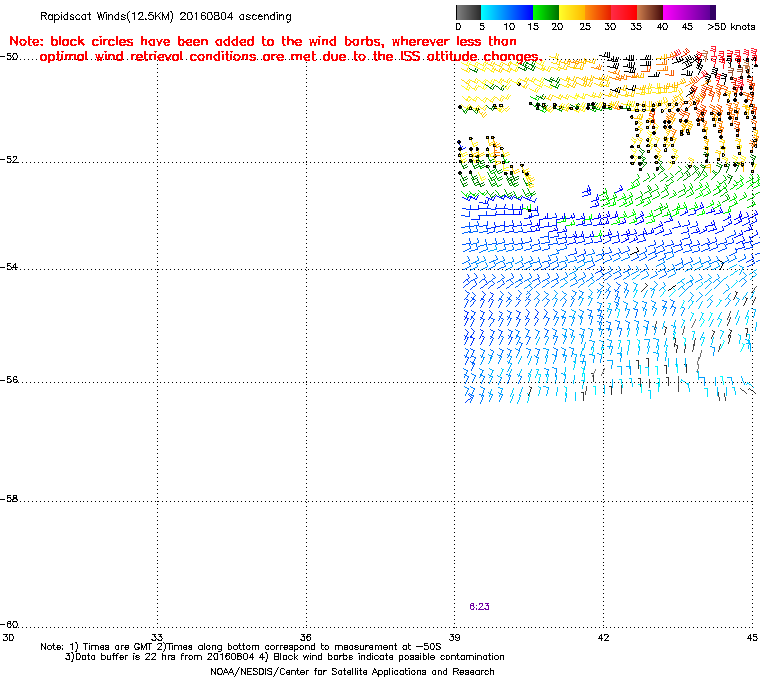Click 'NOAA/NESDIS/Center for Satellite Applications and Research'
This screenshot has height=688, width=760.
coord(352,672)
